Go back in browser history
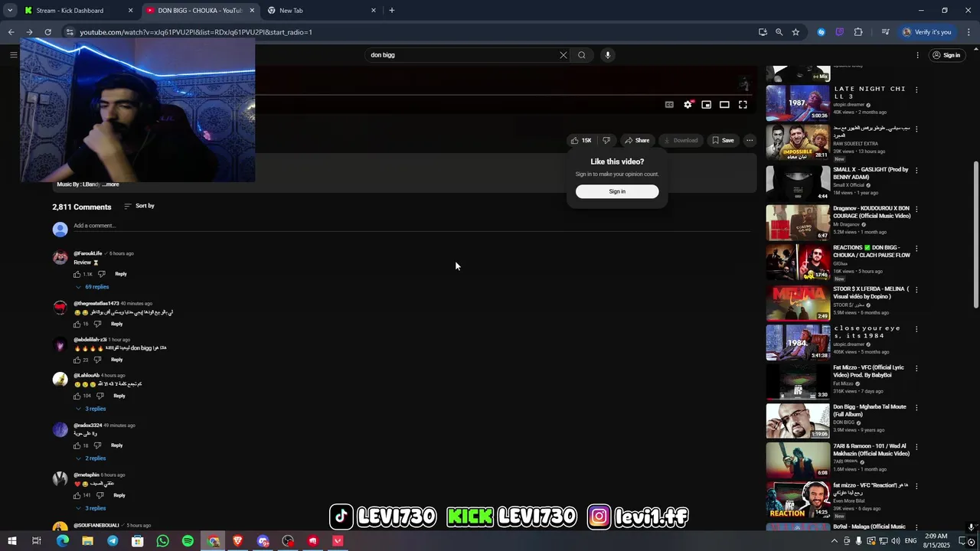The image size is (980, 551). [x=11, y=32]
